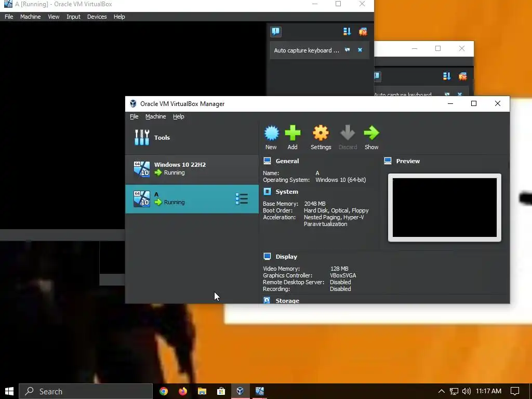Click sort notifications icon in the background VM window
This screenshot has width=532, height=399.
447,76
